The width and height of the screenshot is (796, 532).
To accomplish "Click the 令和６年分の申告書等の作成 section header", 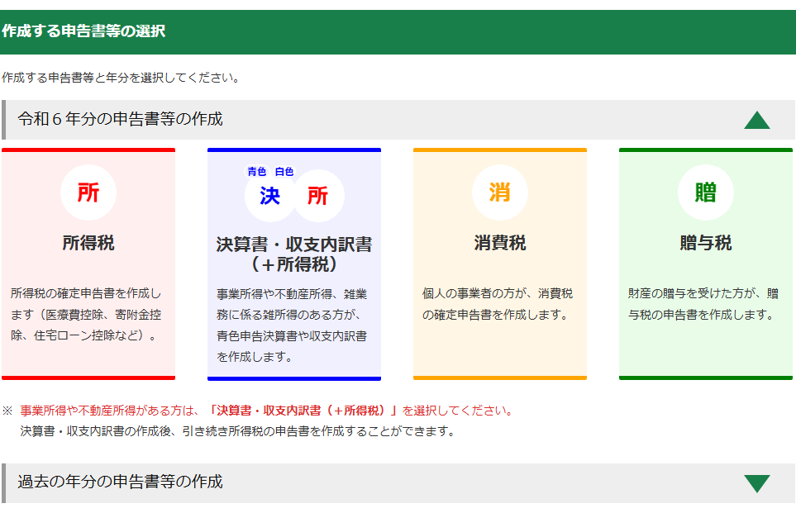I will click(x=121, y=119).
